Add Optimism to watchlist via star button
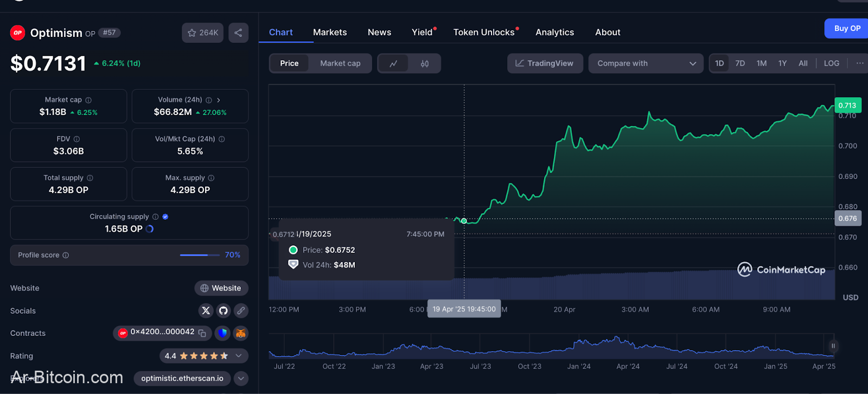Viewport: 868px width, 394px height. point(202,33)
